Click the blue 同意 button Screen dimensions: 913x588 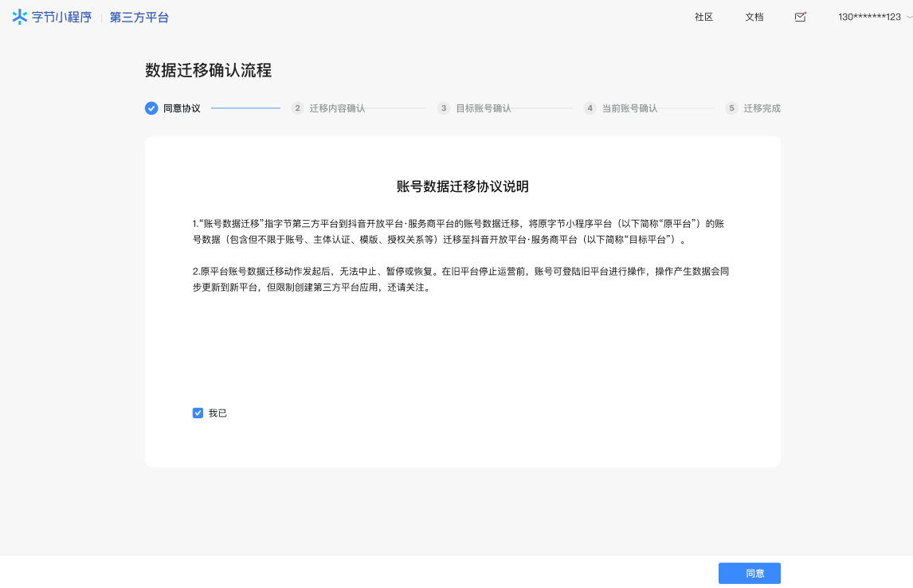coord(750,573)
